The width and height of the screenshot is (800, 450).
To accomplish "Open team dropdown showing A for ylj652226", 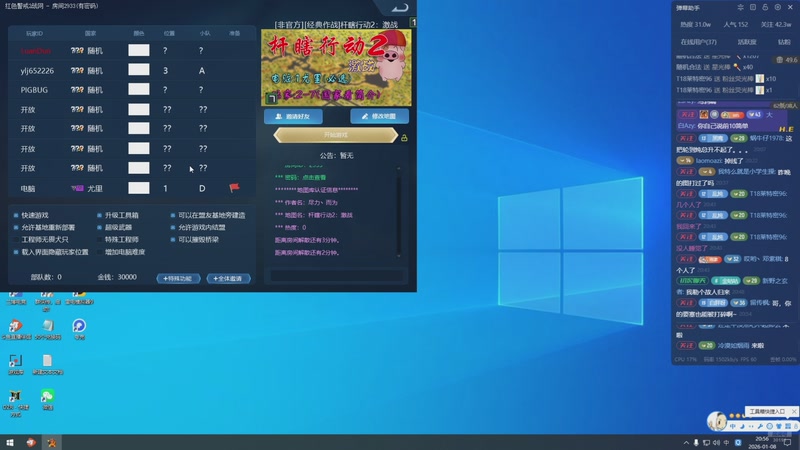I will pos(202,70).
